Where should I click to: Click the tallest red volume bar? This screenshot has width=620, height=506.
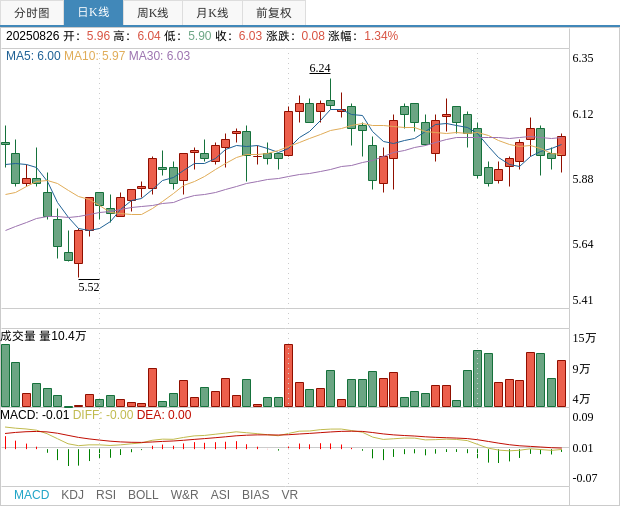[x=288, y=375]
